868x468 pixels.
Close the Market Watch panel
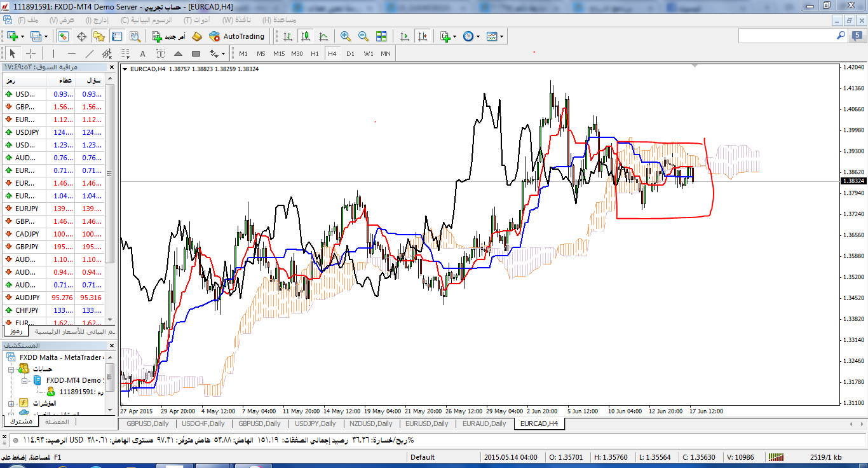click(x=112, y=67)
